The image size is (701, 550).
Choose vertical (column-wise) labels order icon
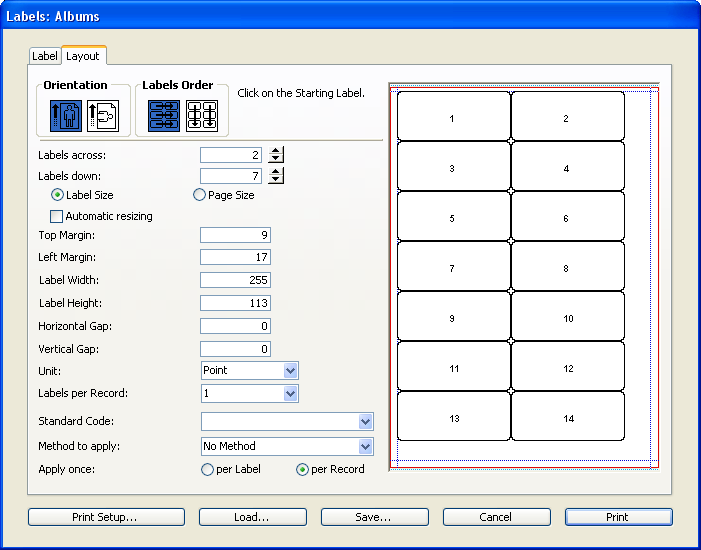coord(202,116)
